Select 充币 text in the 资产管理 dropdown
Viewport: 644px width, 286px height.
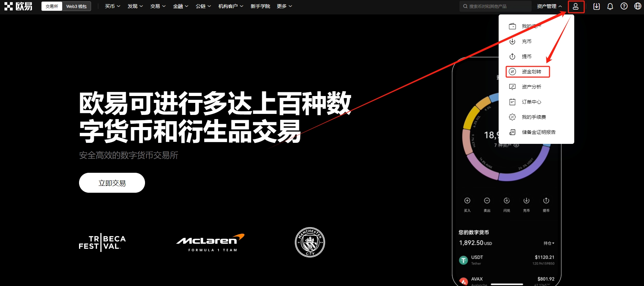coord(526,41)
